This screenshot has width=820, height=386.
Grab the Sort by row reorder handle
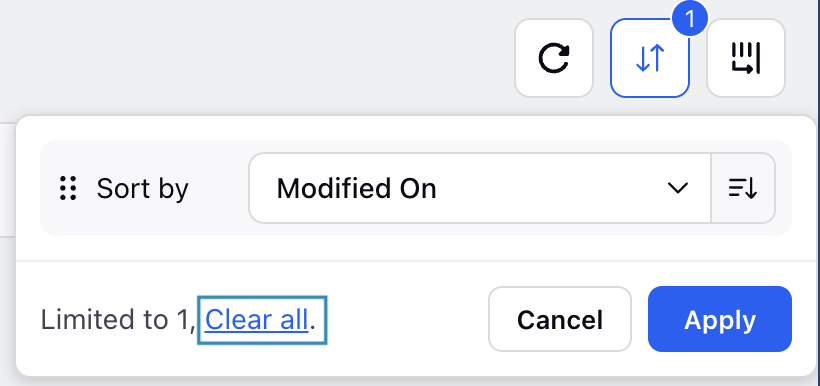pos(68,188)
